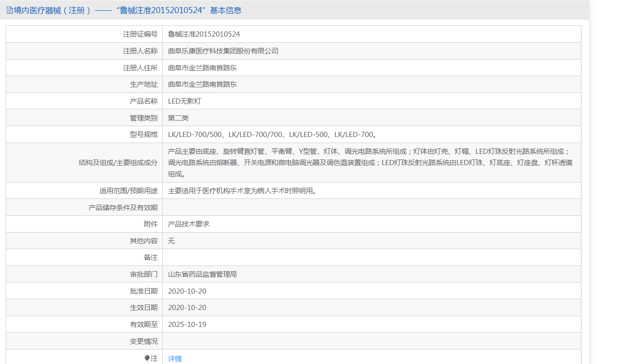The height and width of the screenshot is (364, 636).
Task: Click the 产品名称 row label
Action: [x=144, y=101]
